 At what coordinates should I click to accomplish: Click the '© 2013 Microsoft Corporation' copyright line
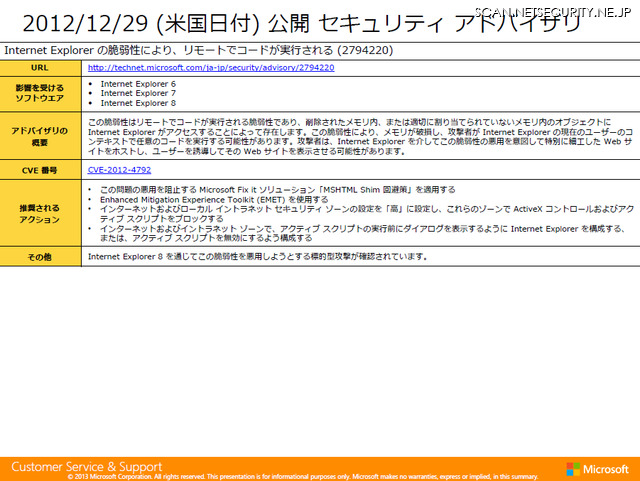click(x=302, y=477)
